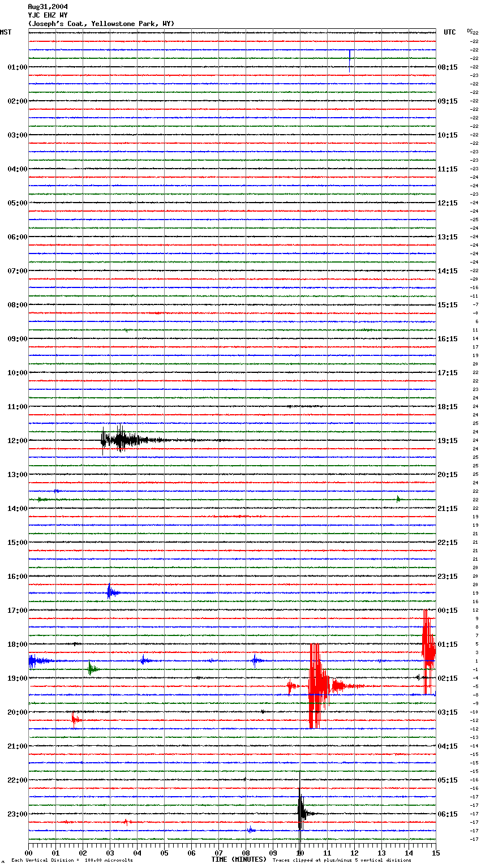Select the 19:00 MST time label

[18, 678]
